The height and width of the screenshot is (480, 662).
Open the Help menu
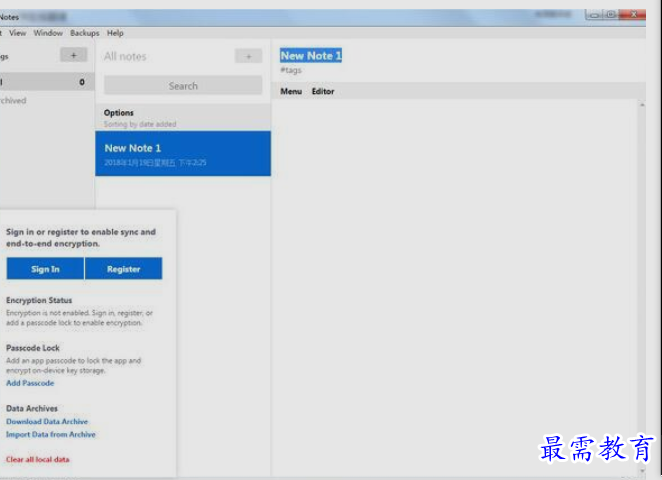coord(115,33)
